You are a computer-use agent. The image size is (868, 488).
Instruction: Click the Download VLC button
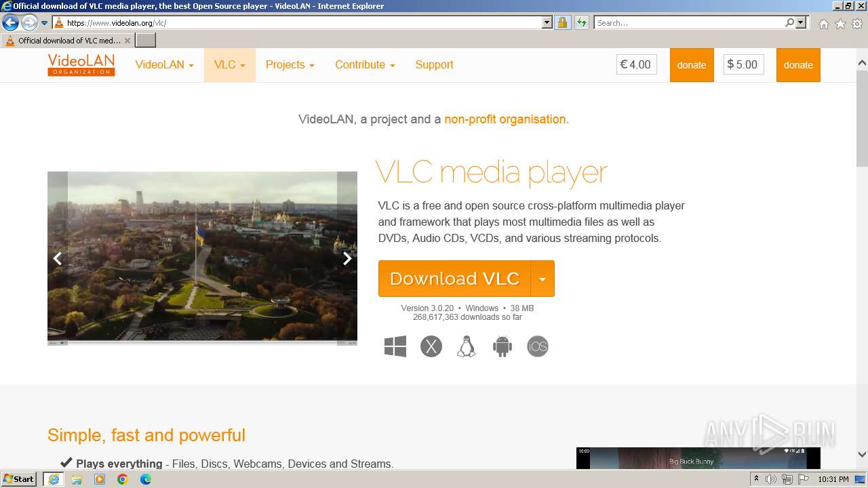454,279
